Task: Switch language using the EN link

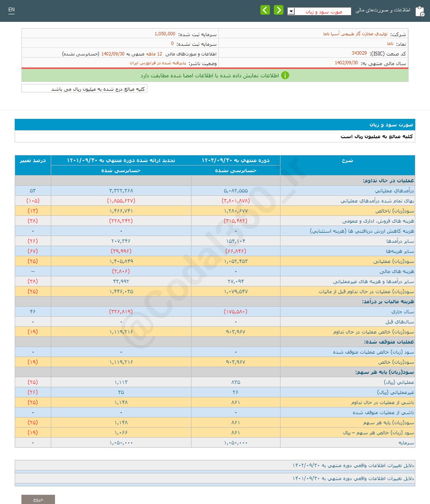Action: coord(11,9)
